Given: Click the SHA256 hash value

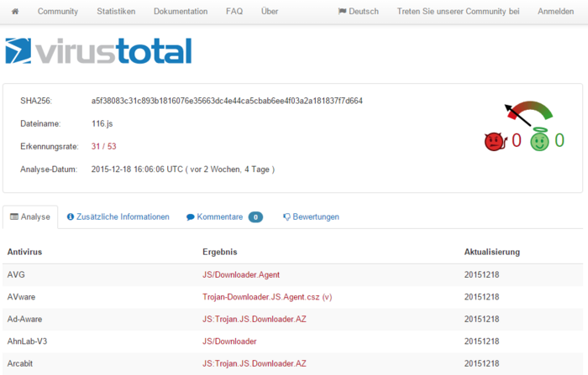Looking at the screenshot, I should (x=227, y=101).
